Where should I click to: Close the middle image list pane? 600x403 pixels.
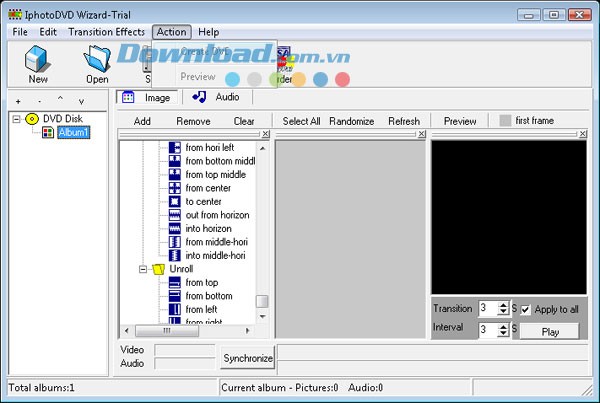coord(421,134)
